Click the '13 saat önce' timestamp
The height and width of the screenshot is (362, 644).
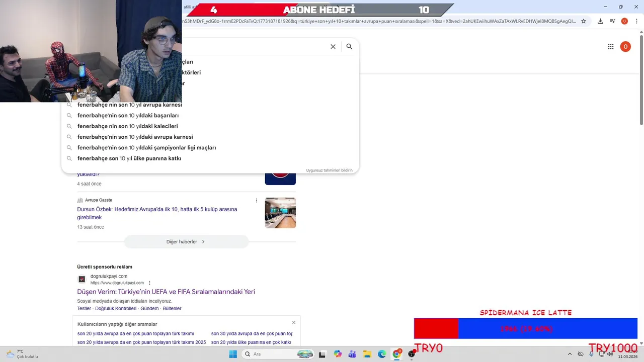91,227
